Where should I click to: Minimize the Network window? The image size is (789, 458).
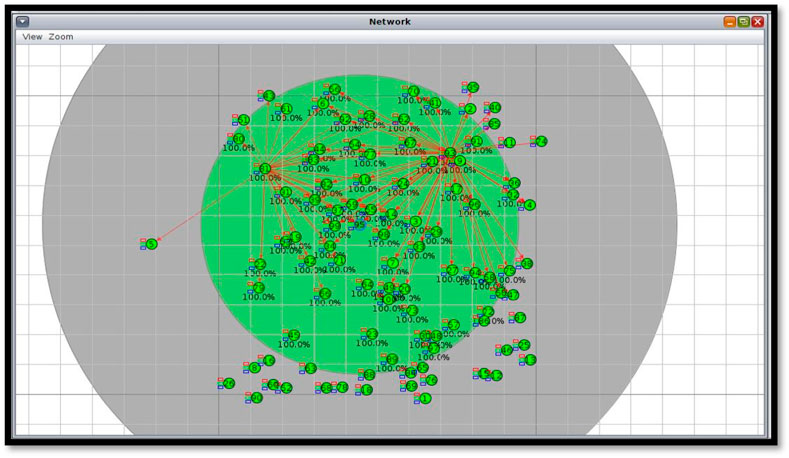[x=730, y=22]
